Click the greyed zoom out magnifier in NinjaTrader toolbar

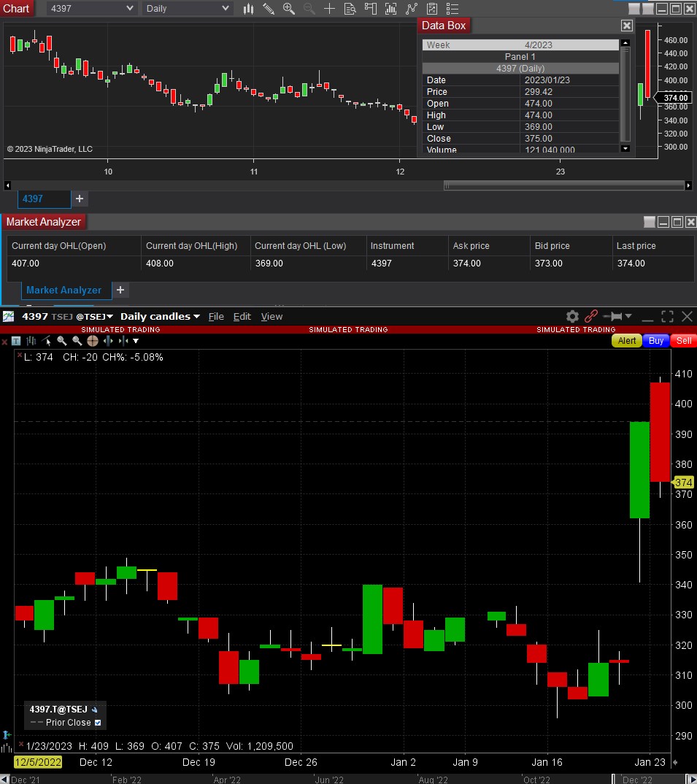[x=309, y=9]
